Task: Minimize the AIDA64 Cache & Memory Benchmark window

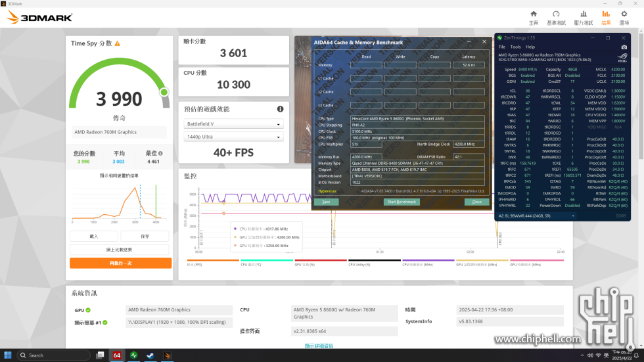Action: coord(469,42)
